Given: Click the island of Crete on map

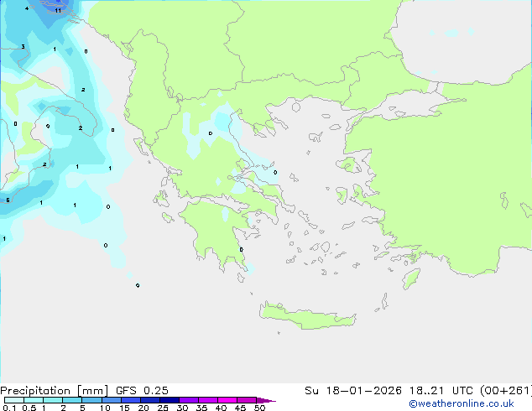Looking at the screenshot, I should (x=307, y=316).
